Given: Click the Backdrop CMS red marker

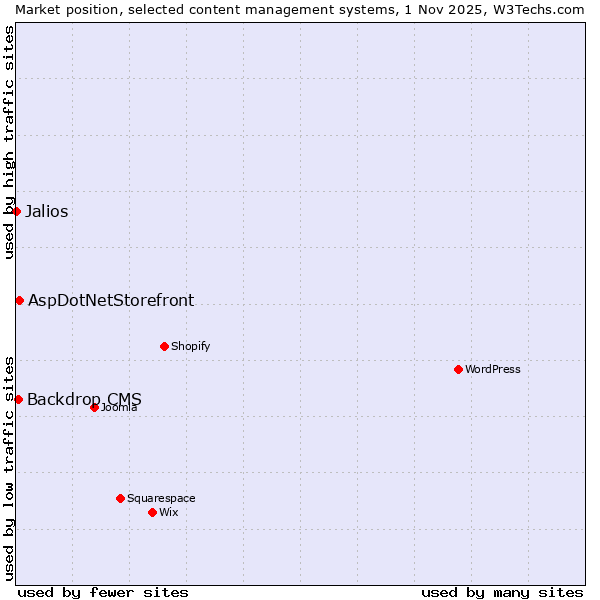Looking at the screenshot, I should (x=18, y=399).
